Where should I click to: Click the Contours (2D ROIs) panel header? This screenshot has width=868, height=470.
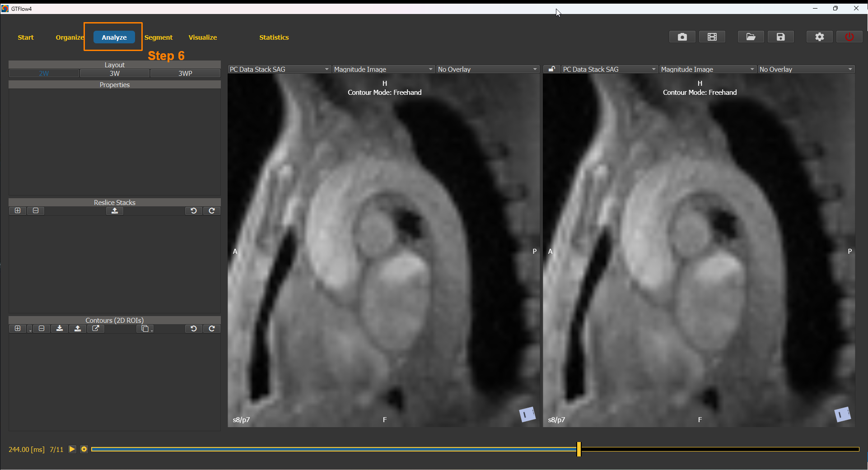click(115, 320)
